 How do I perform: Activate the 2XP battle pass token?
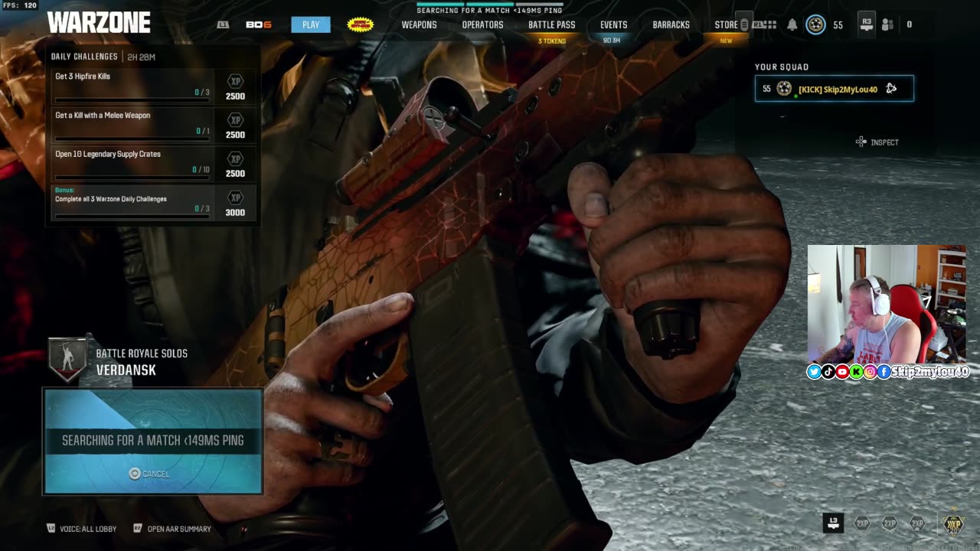[916, 523]
